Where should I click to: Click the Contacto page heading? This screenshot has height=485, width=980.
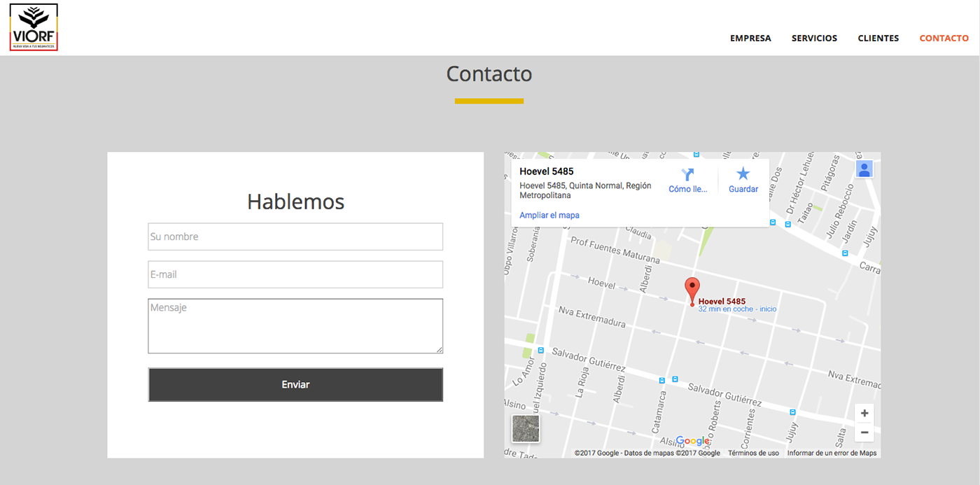pos(489,73)
